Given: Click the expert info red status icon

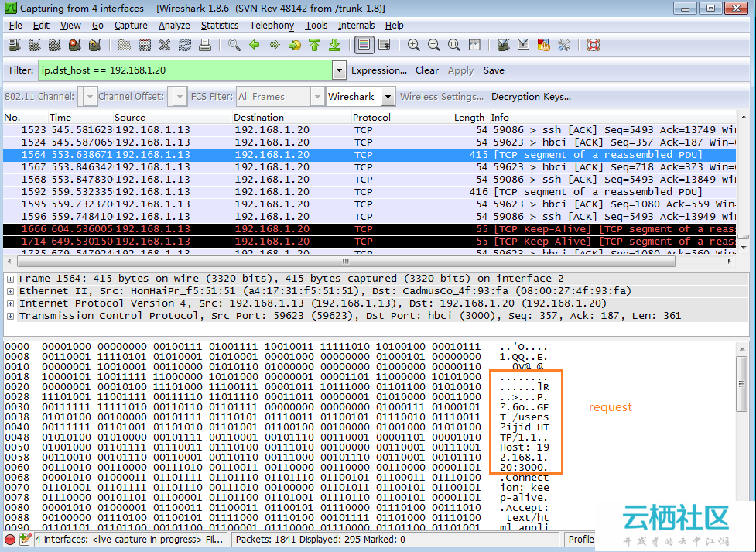Looking at the screenshot, I should [9, 540].
